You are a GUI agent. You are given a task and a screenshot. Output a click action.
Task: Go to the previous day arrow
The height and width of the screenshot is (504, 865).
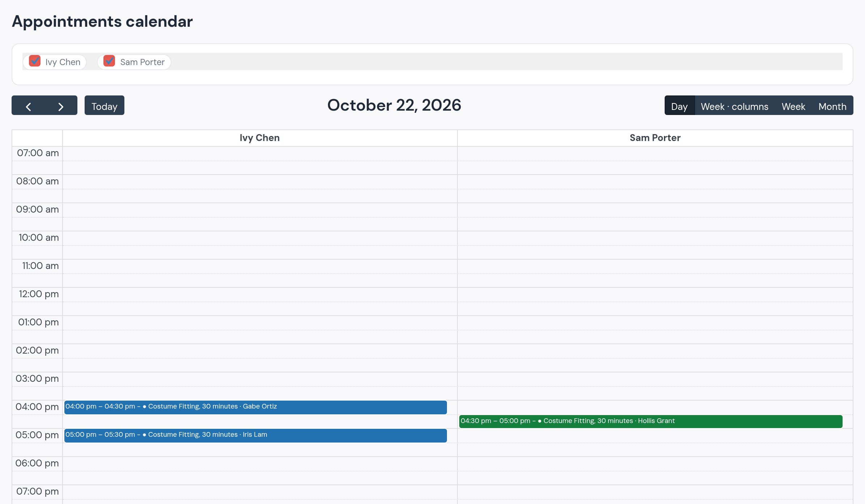(x=28, y=106)
